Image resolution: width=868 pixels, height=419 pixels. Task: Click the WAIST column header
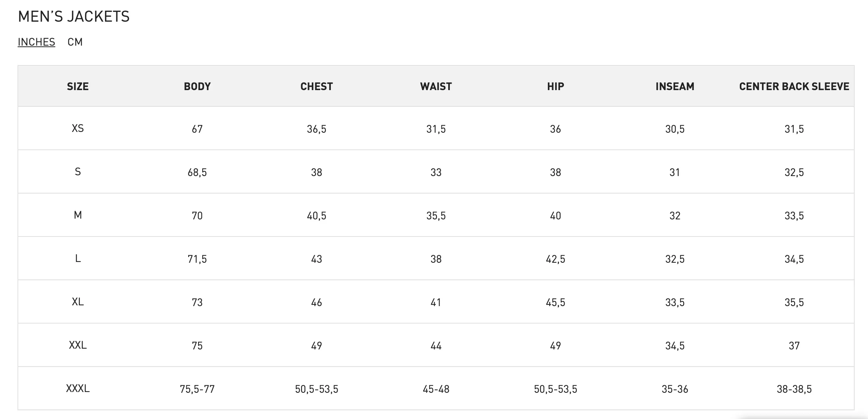(x=436, y=86)
